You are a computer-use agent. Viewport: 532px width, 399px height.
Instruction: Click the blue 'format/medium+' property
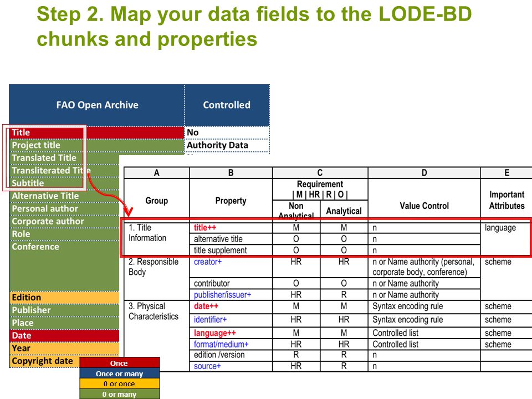(x=221, y=344)
